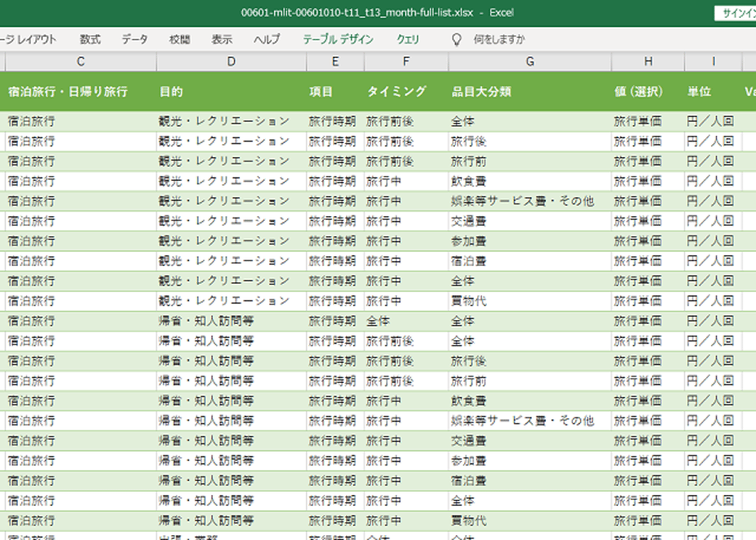This screenshot has height=540, width=756.
Task: Switch to the クエリ tab
Action: (x=408, y=39)
